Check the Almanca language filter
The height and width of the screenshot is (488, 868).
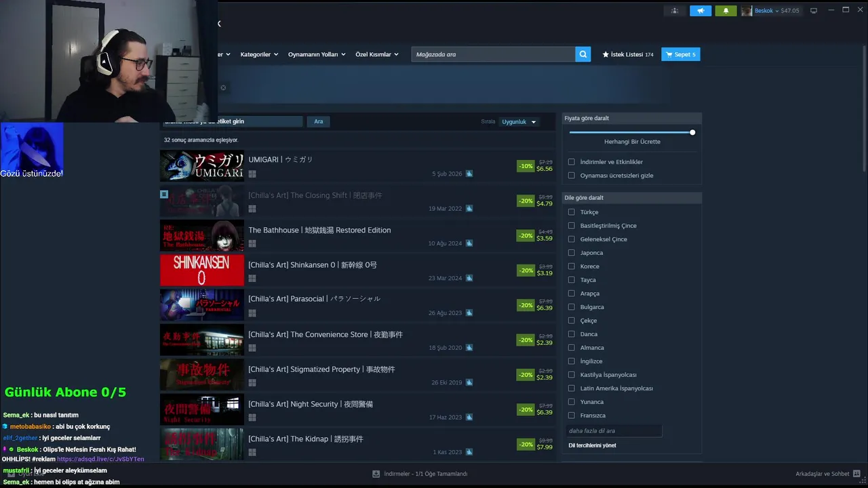click(x=572, y=348)
